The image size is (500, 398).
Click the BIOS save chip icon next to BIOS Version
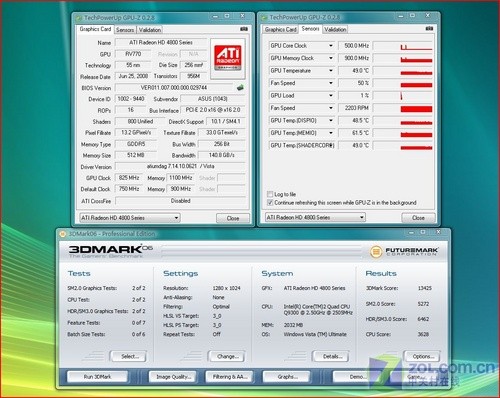[x=240, y=88]
